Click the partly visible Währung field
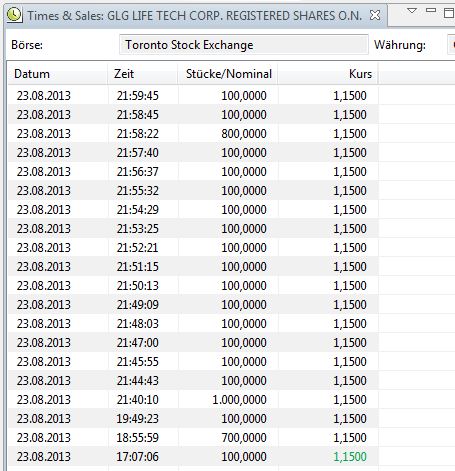This screenshot has width=455, height=471. click(451, 45)
